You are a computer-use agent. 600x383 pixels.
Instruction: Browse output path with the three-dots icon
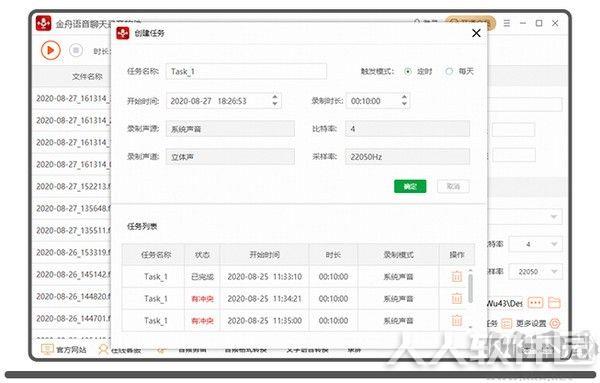coord(535,303)
